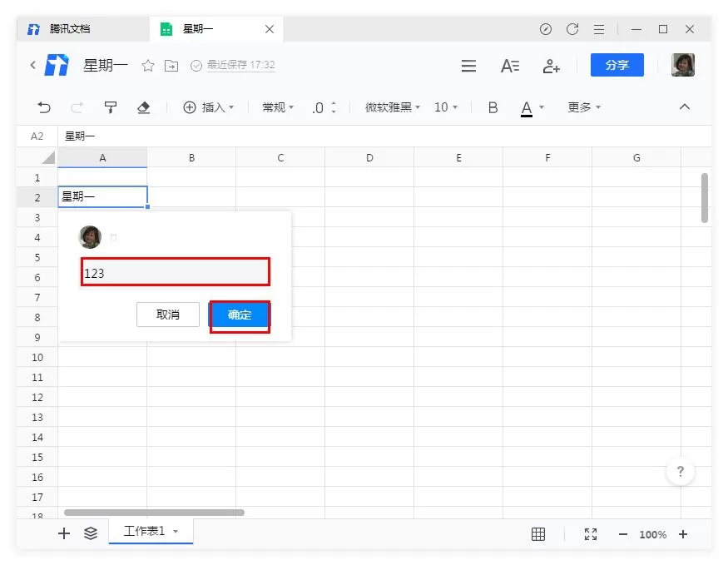Click the undo arrow icon

tap(44, 107)
